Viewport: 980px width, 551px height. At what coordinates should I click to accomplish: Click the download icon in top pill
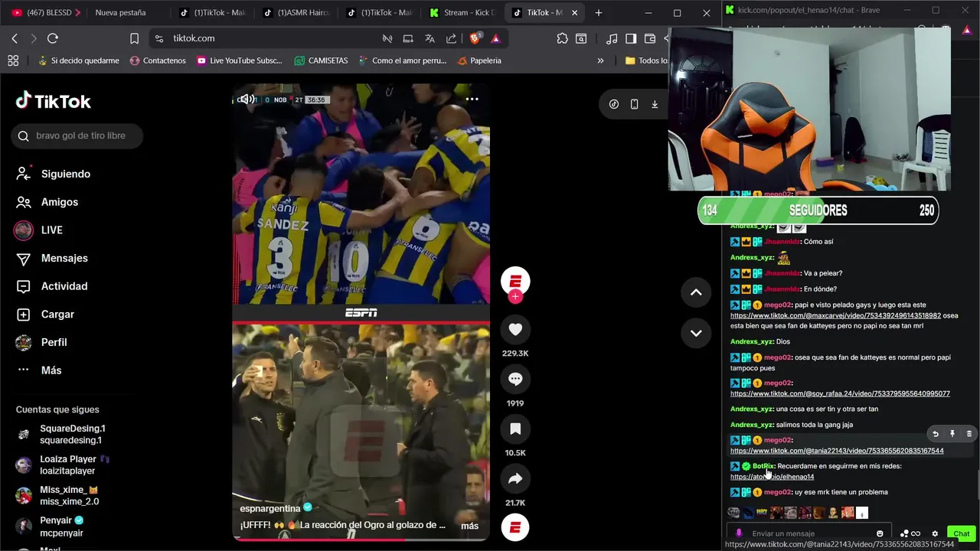click(655, 104)
